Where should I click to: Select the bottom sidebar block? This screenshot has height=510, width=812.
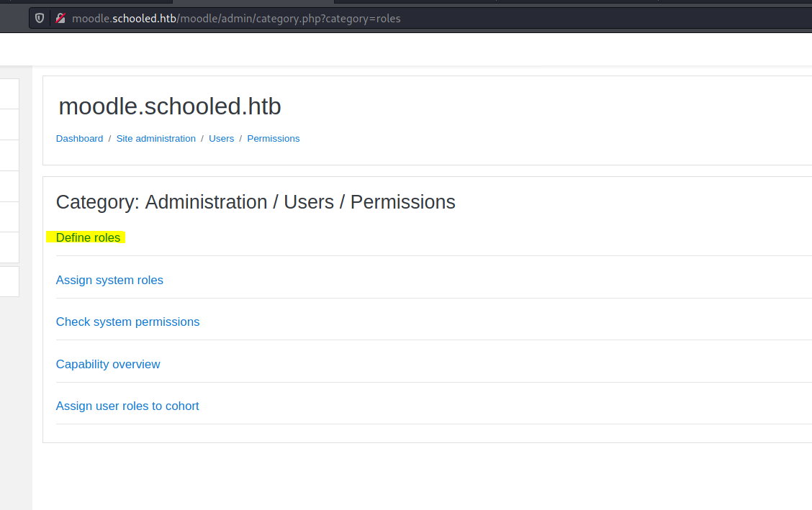pos(9,281)
